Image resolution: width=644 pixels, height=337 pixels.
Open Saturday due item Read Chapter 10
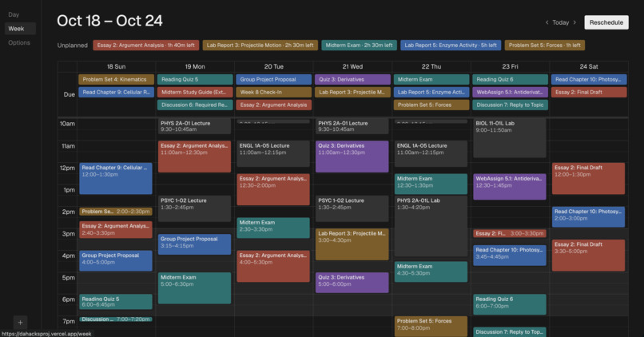(x=589, y=79)
